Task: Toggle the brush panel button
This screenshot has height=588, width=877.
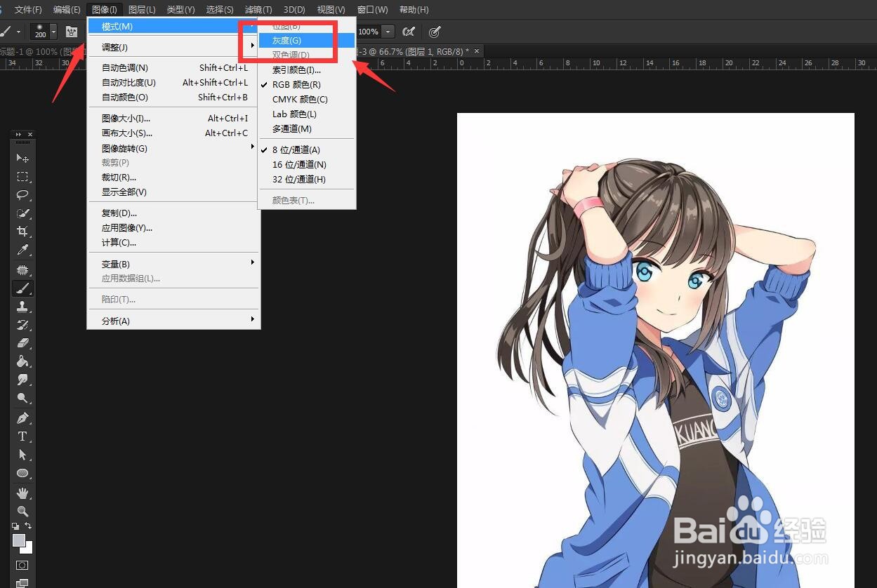Action: tap(72, 32)
